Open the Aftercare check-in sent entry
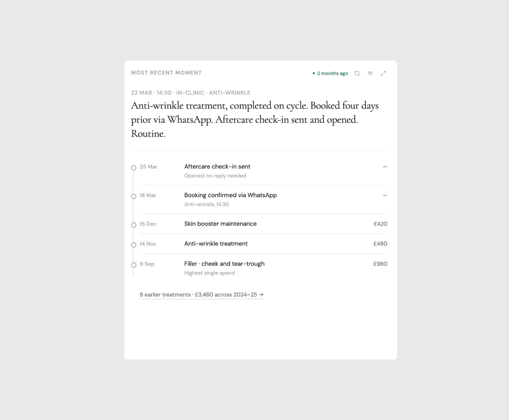The width and height of the screenshot is (509, 420). (217, 166)
